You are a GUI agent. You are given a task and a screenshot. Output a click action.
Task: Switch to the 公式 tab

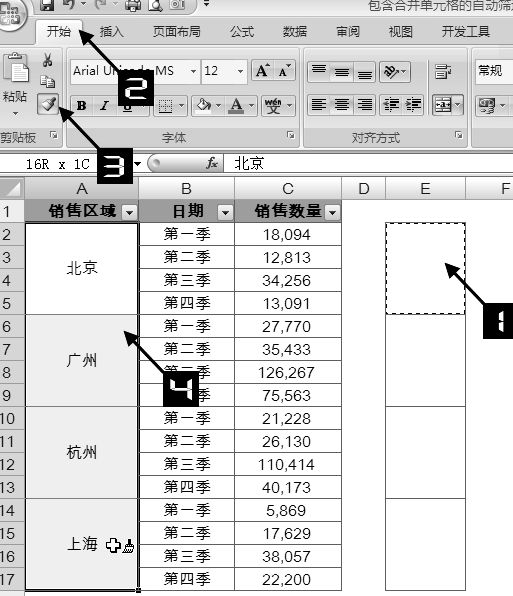point(242,32)
